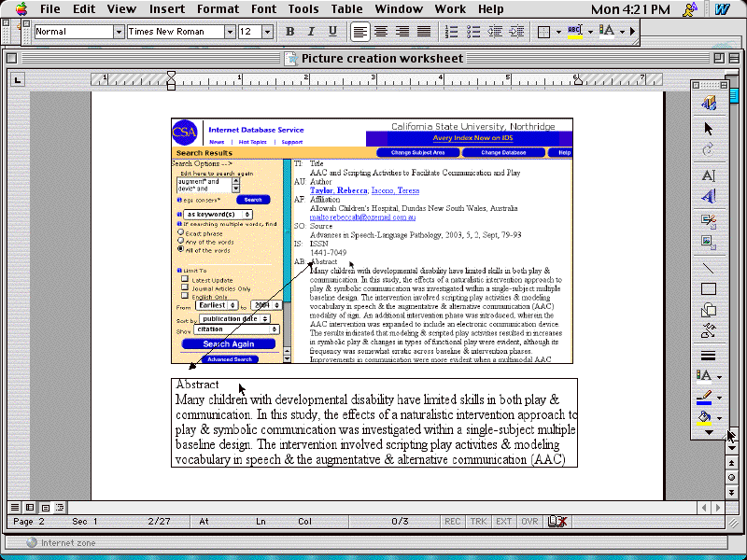Select the Select Objects arrow tool
This screenshot has width=747, height=560.
click(x=709, y=129)
